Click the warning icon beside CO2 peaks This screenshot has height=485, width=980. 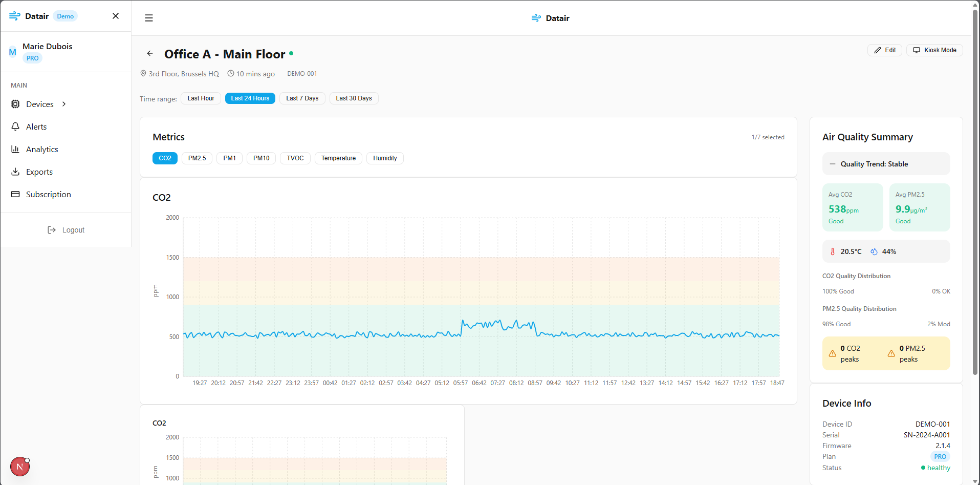833,353
